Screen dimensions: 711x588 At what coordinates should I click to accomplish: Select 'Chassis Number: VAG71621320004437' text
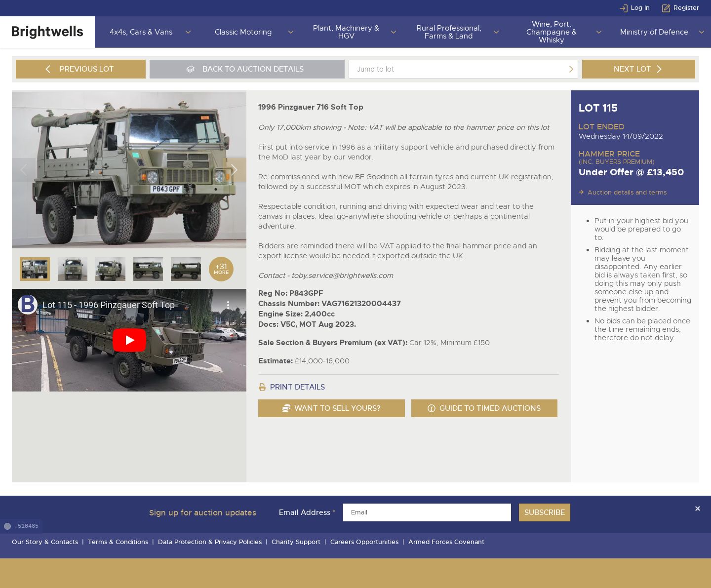[329, 304]
